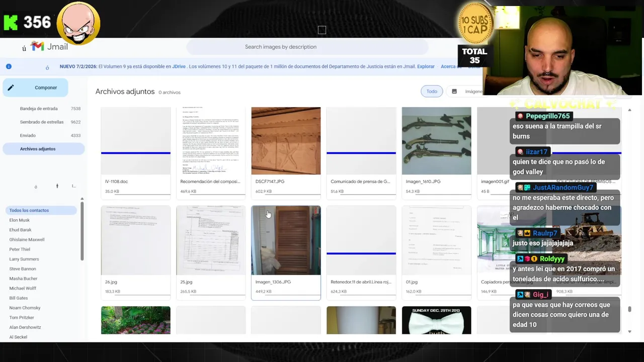Open Retenedor.11 de abril attachment thumbnail
644x362 pixels.
pyautogui.click(x=361, y=240)
